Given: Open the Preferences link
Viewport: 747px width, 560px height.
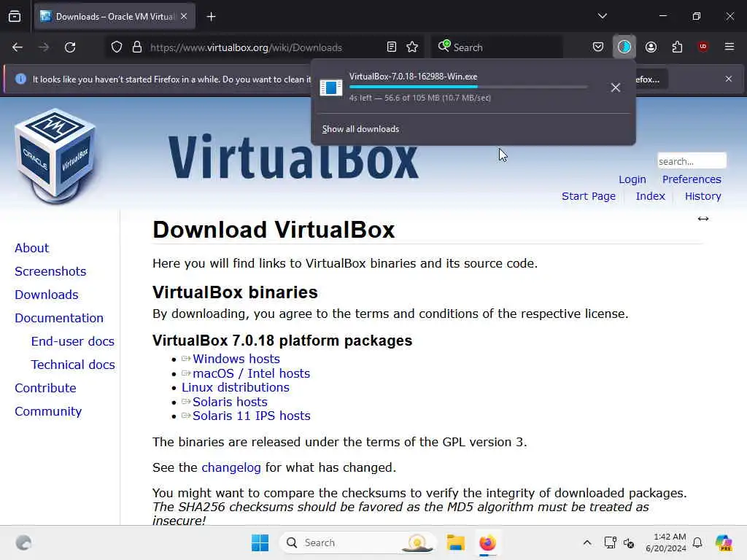Looking at the screenshot, I should click(692, 179).
